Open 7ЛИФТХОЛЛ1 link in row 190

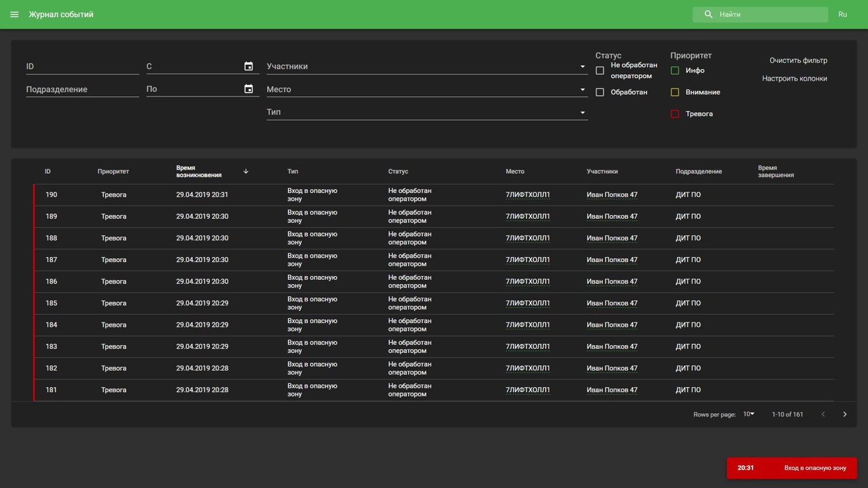click(x=528, y=195)
